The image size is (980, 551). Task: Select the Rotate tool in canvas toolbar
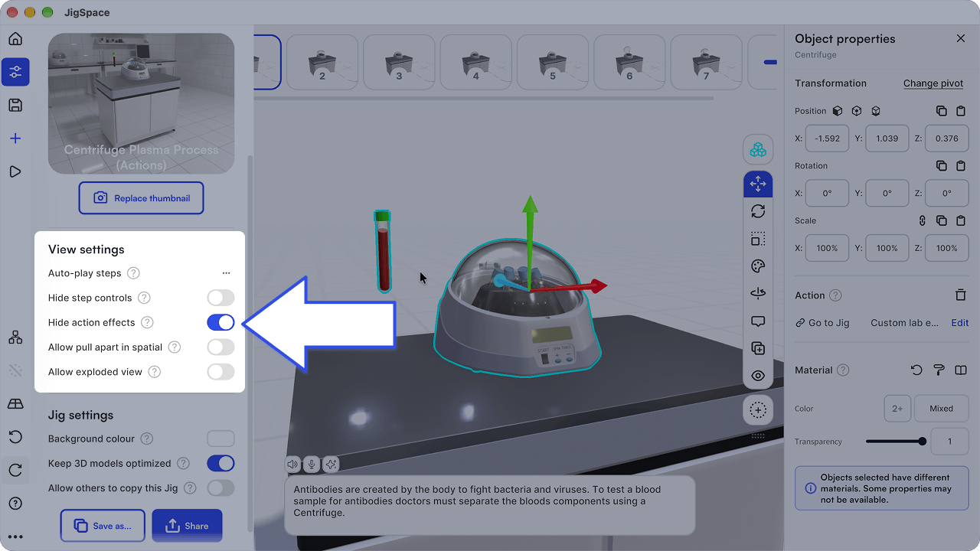click(x=758, y=211)
